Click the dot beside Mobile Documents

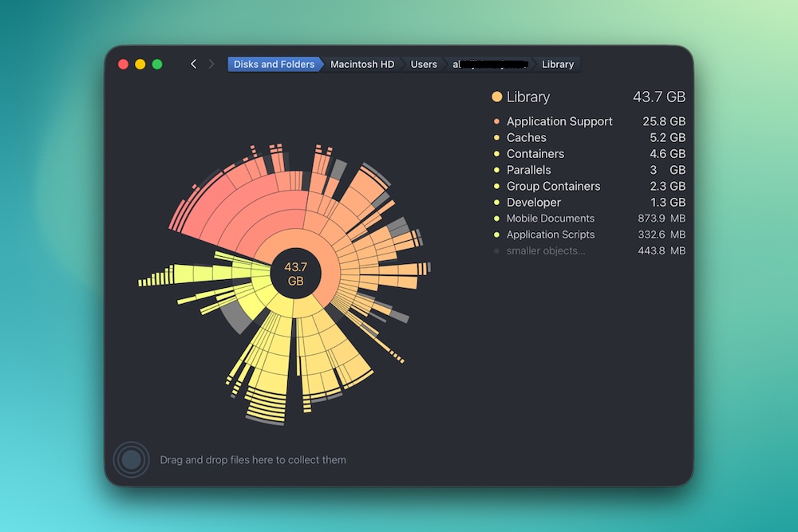pyautogui.click(x=496, y=218)
